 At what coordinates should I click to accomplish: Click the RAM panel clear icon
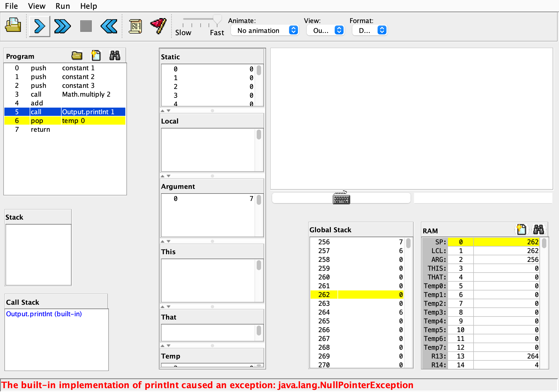click(x=521, y=229)
